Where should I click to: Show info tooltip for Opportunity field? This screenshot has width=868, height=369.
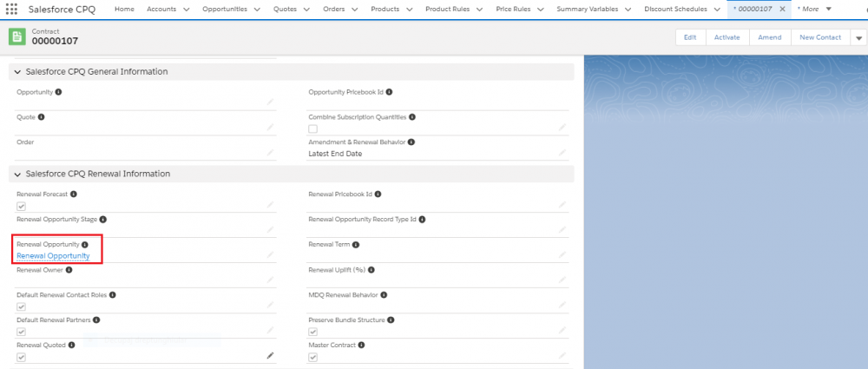tap(59, 92)
